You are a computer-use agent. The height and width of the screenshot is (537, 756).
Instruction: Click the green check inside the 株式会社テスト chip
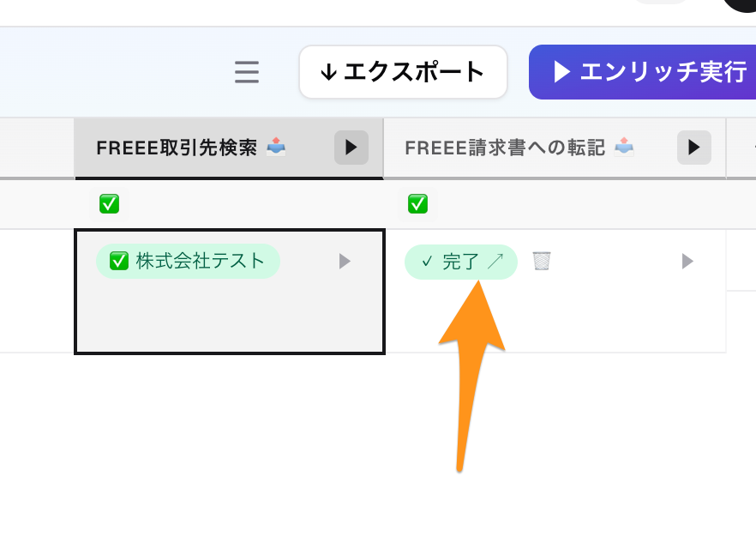click(118, 261)
